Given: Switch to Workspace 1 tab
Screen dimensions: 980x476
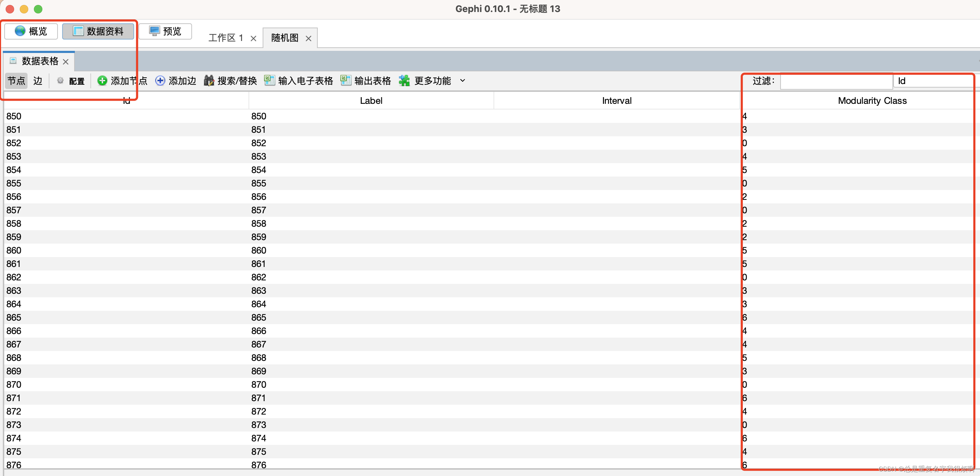Looking at the screenshot, I should pos(226,38).
